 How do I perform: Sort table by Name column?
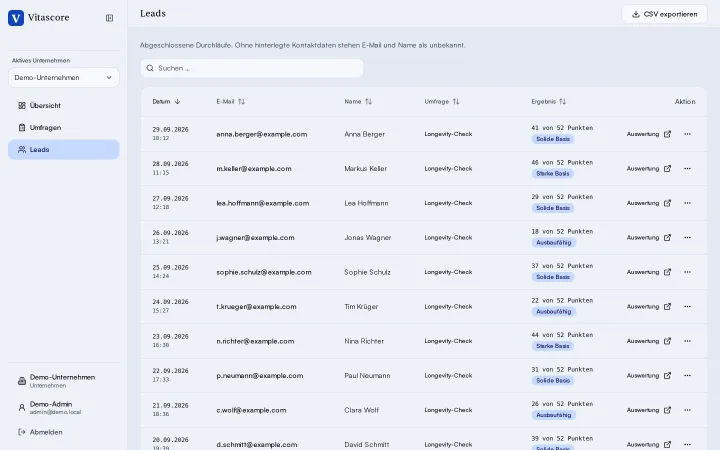[358, 101]
